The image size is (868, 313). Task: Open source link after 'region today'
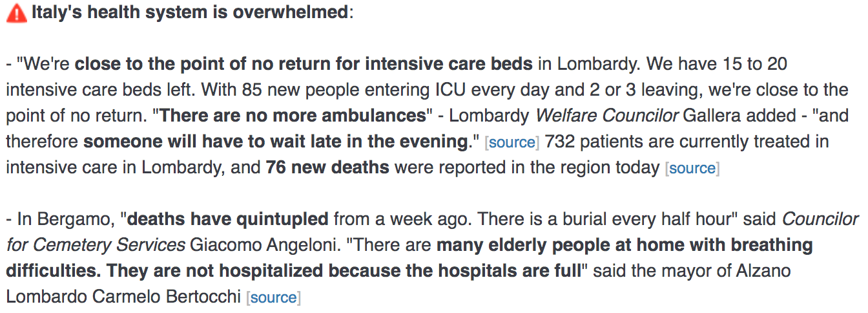point(692,168)
